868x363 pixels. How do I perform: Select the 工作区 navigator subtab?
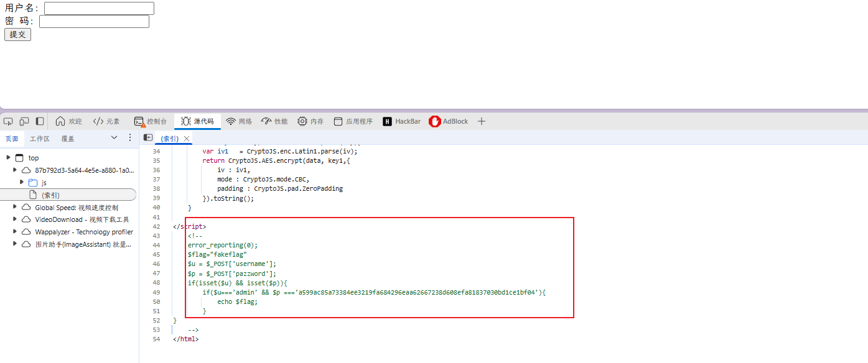click(x=40, y=139)
